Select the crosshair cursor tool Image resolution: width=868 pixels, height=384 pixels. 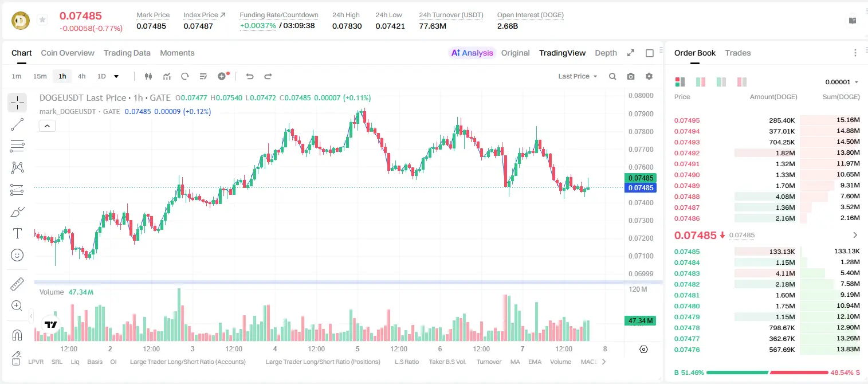point(17,103)
